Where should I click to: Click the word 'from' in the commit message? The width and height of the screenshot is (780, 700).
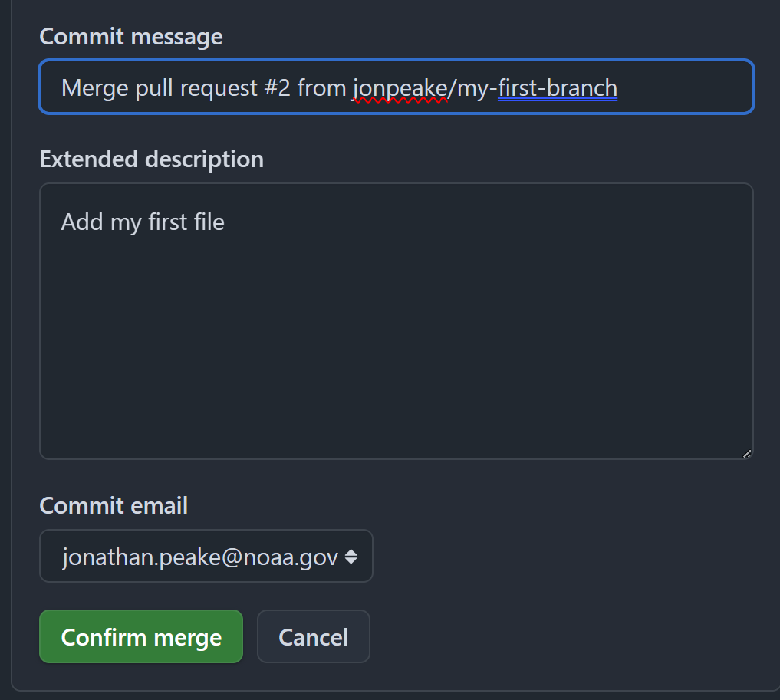[321, 88]
